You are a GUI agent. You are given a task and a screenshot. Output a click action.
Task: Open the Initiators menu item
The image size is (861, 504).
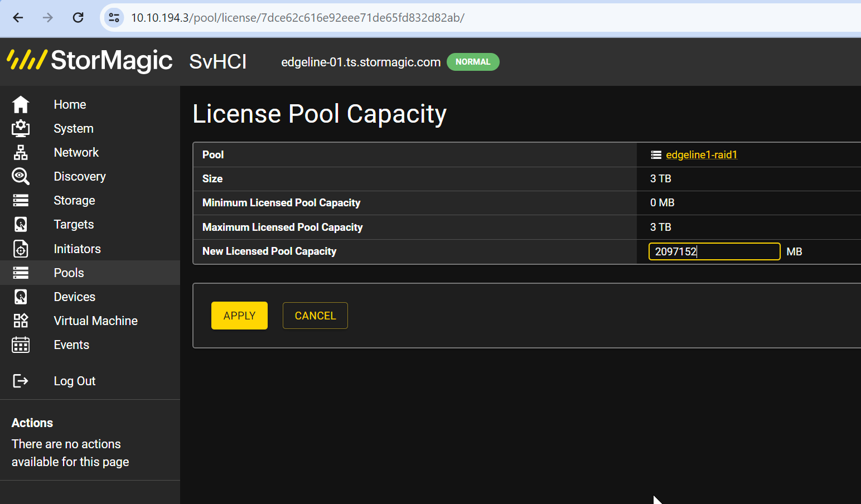[x=77, y=249]
